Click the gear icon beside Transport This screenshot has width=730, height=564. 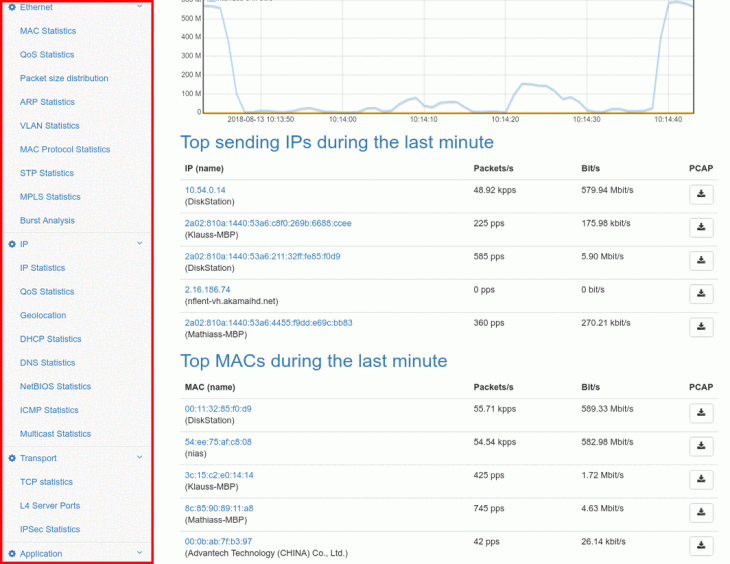[12, 458]
